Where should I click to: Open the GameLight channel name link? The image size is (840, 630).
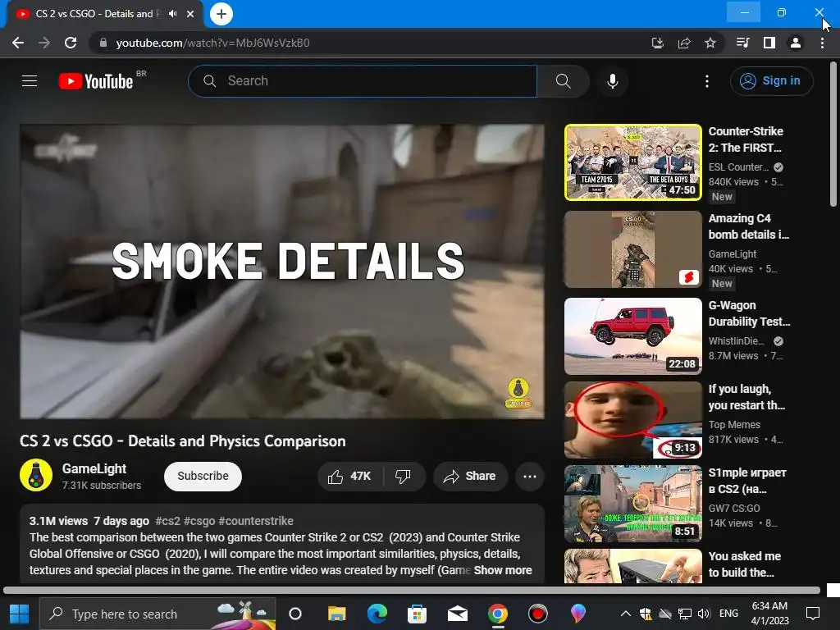click(x=94, y=468)
